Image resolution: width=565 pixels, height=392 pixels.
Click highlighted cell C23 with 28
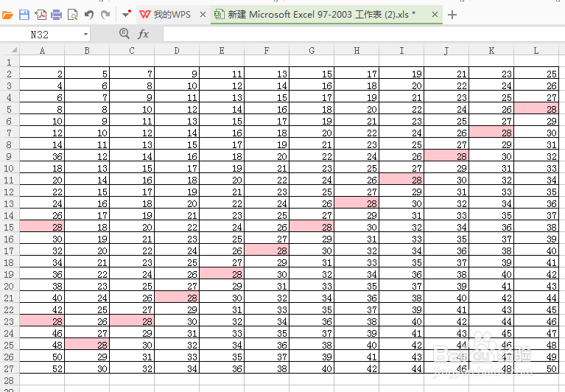coord(132,321)
